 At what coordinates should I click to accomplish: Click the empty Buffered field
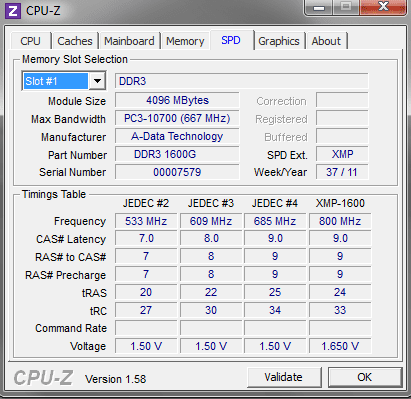pyautogui.click(x=342, y=136)
